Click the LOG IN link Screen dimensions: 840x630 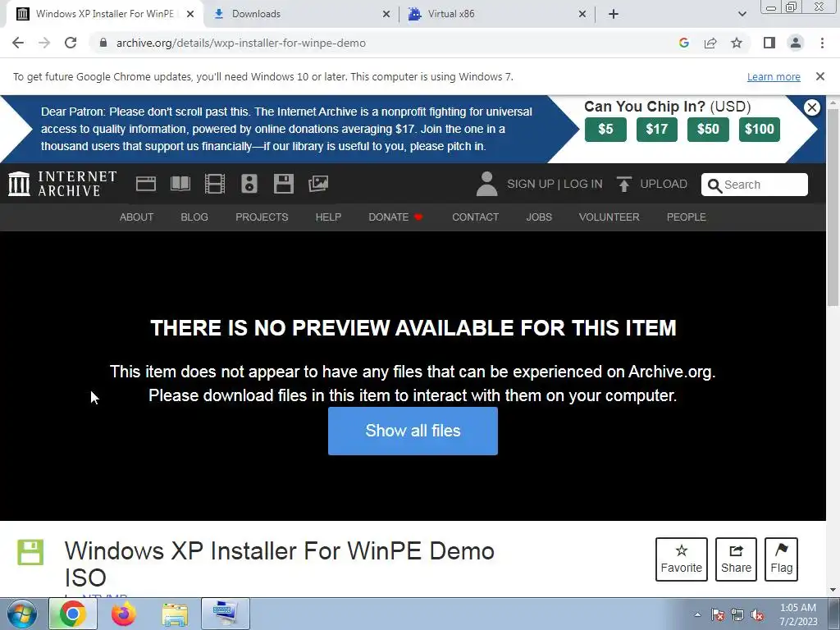pos(583,184)
